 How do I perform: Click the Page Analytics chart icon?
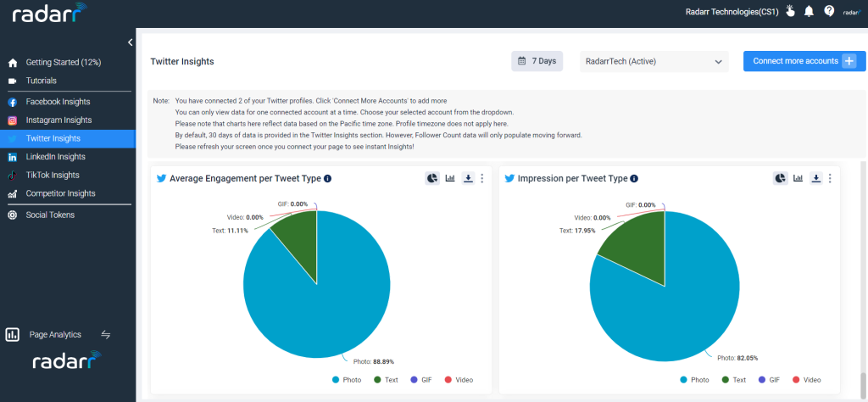[x=13, y=334]
